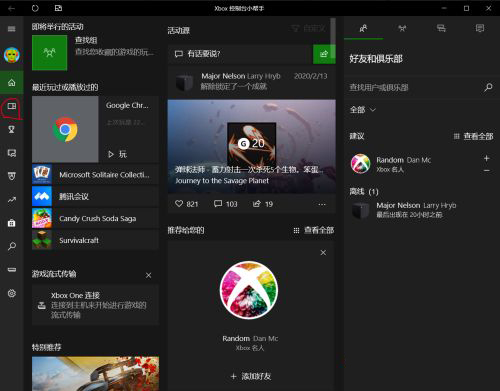500x391 pixels.
Task: Dismiss the game streaming section
Action: [149, 275]
